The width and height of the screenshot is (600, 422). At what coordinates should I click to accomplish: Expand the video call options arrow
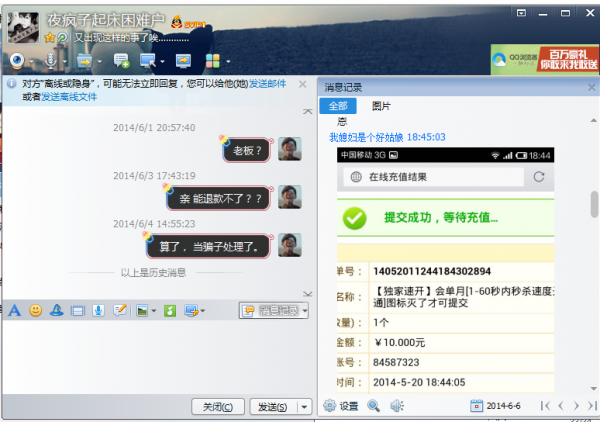(31, 62)
